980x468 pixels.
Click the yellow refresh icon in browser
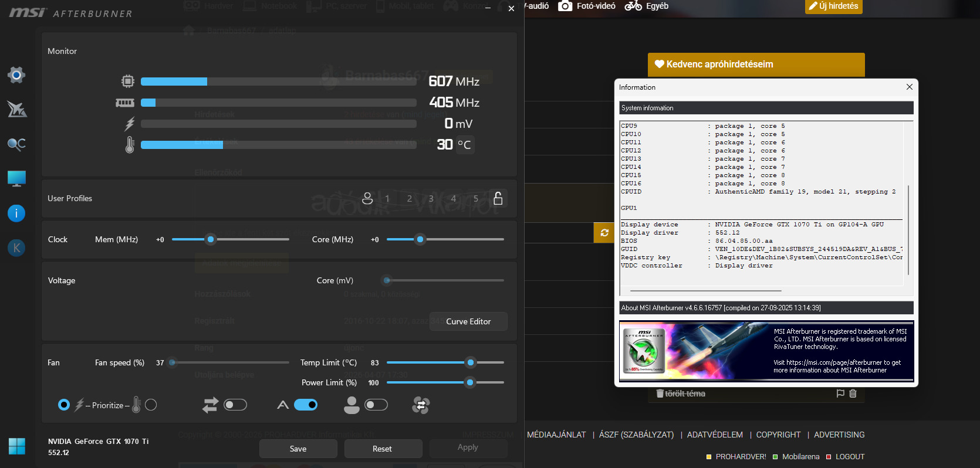[604, 233]
